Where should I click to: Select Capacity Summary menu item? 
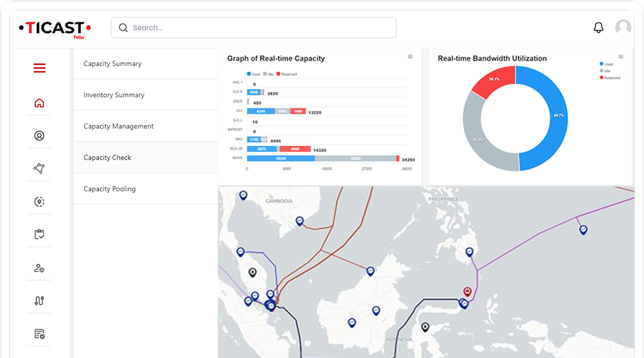tap(112, 64)
